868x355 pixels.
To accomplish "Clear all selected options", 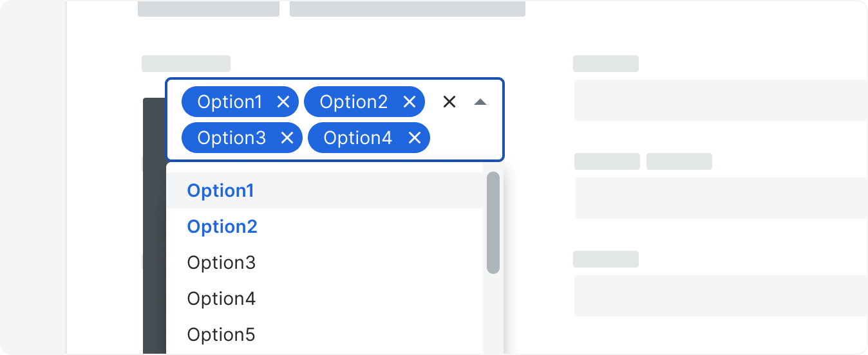I will click(x=449, y=102).
